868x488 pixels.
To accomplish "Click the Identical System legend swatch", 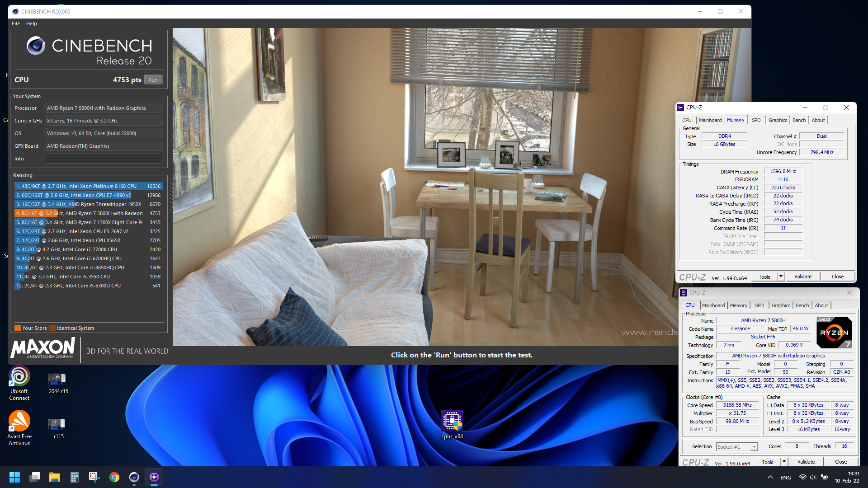I will point(52,328).
